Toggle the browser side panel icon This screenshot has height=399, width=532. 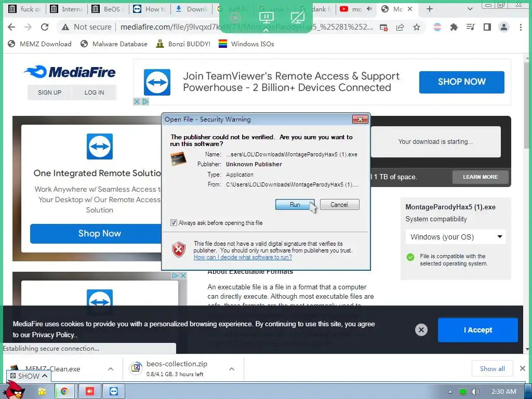tap(487, 27)
